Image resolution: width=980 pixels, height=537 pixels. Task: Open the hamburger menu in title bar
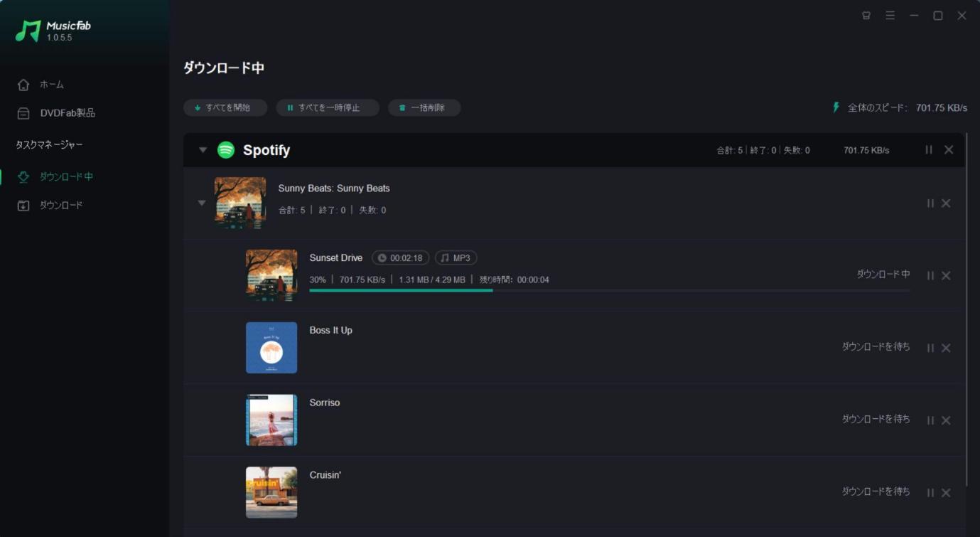[890, 16]
